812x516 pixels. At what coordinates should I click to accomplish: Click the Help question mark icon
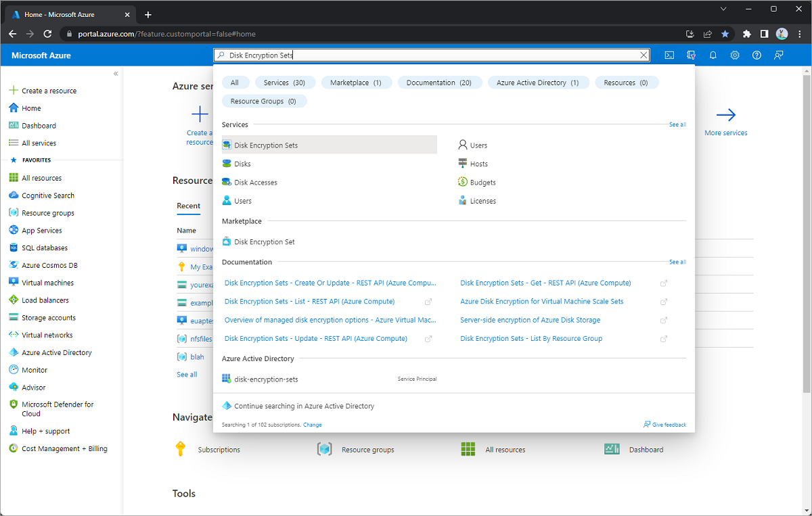click(757, 55)
